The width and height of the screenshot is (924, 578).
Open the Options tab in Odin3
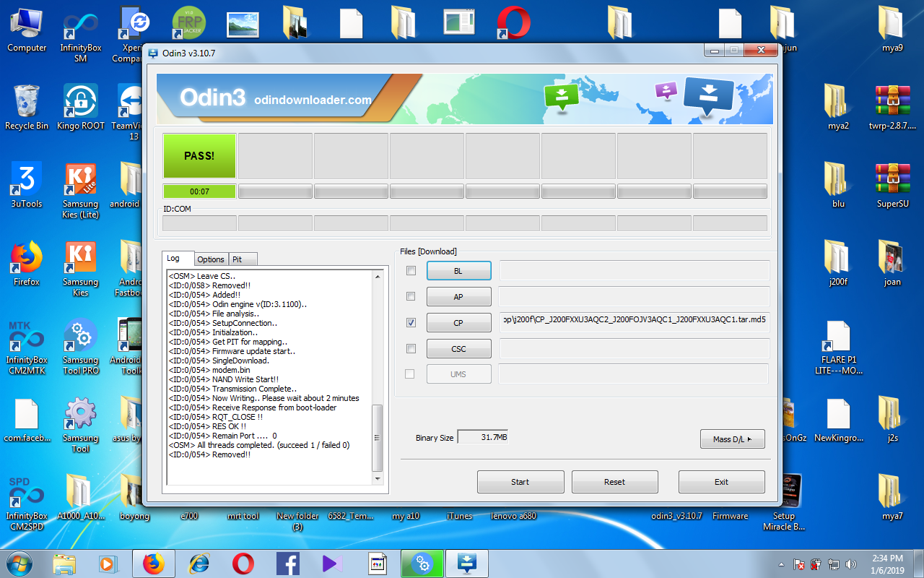click(211, 259)
